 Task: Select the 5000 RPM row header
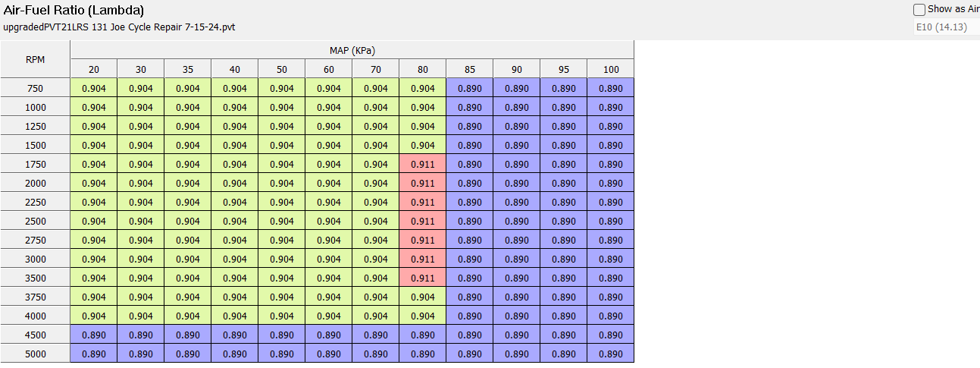35,354
